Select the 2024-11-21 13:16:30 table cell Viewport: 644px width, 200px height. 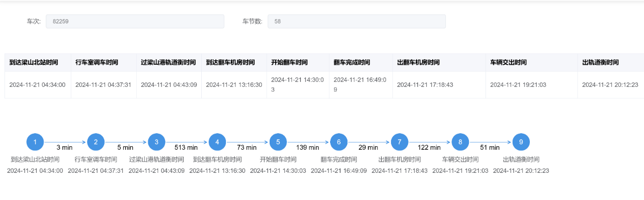(x=234, y=85)
